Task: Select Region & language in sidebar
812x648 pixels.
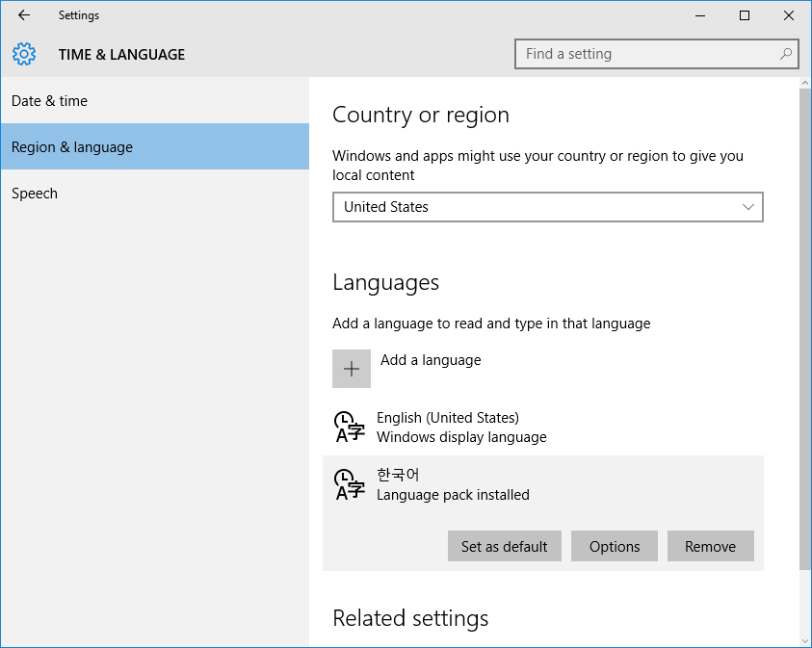Action: (155, 146)
